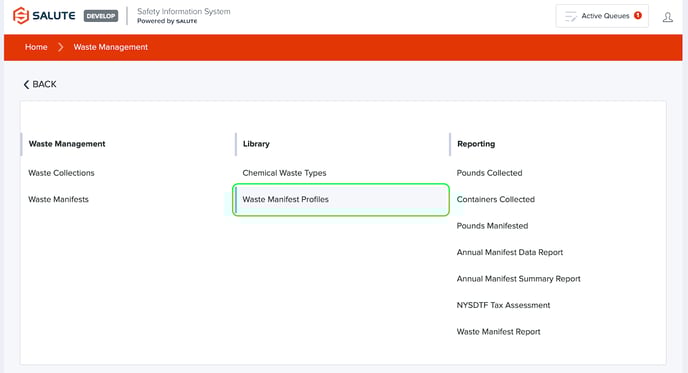Click the Active Queues list icon

570,16
